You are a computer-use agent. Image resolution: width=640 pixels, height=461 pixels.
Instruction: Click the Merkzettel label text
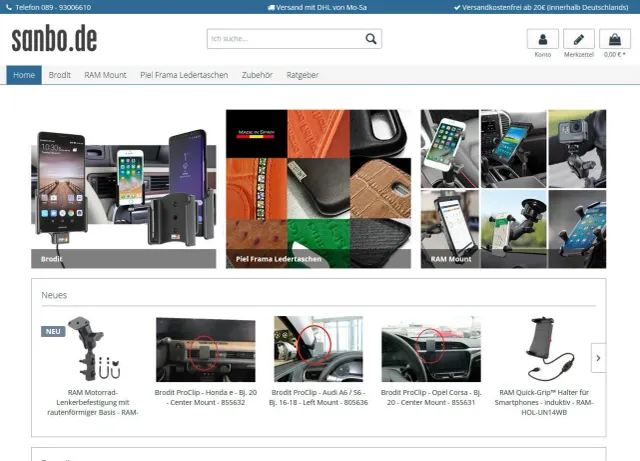(578, 55)
